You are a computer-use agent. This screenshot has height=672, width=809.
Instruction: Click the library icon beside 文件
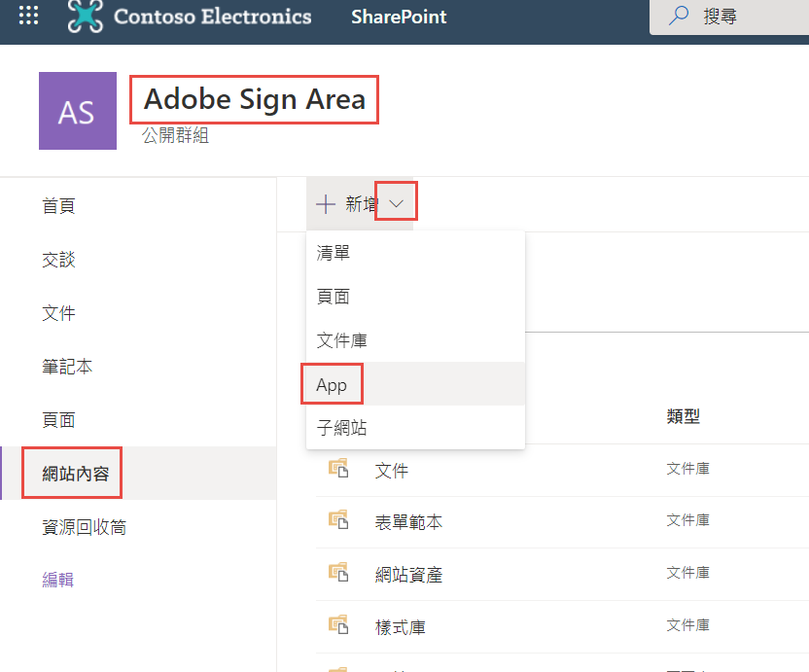[338, 469]
